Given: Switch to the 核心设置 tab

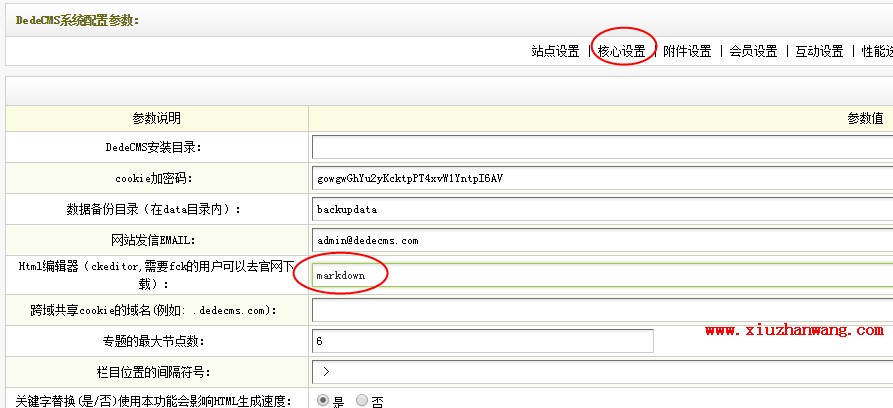Looking at the screenshot, I should 621,51.
